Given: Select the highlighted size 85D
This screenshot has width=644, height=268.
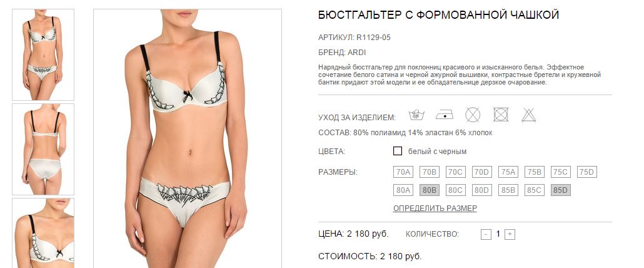Looking at the screenshot, I should (561, 190).
